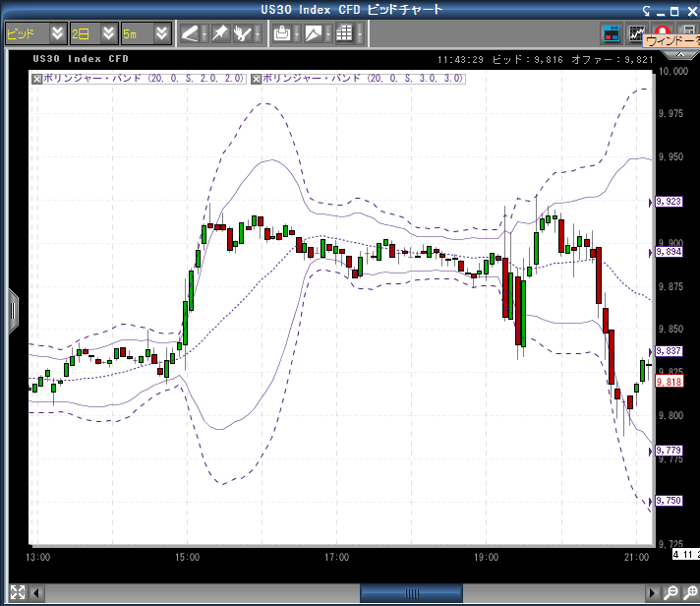The width and height of the screenshot is (700, 606).
Task: Open the 5m timeframe dropdown
Action: (162, 33)
